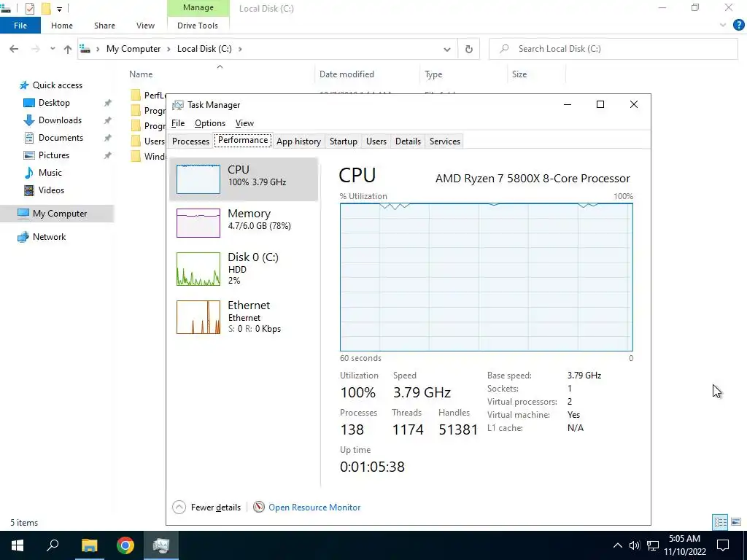Open the Videos folder in sidebar
This screenshot has height=560, width=747.
click(51, 190)
